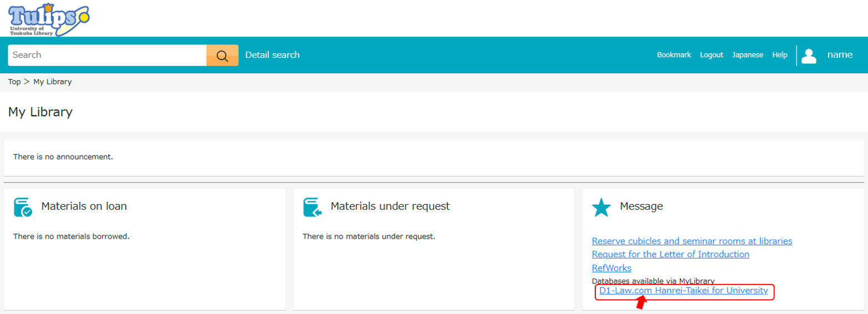Go to Top in breadcrumb
Screen dimensions: 868x314
click(14, 82)
